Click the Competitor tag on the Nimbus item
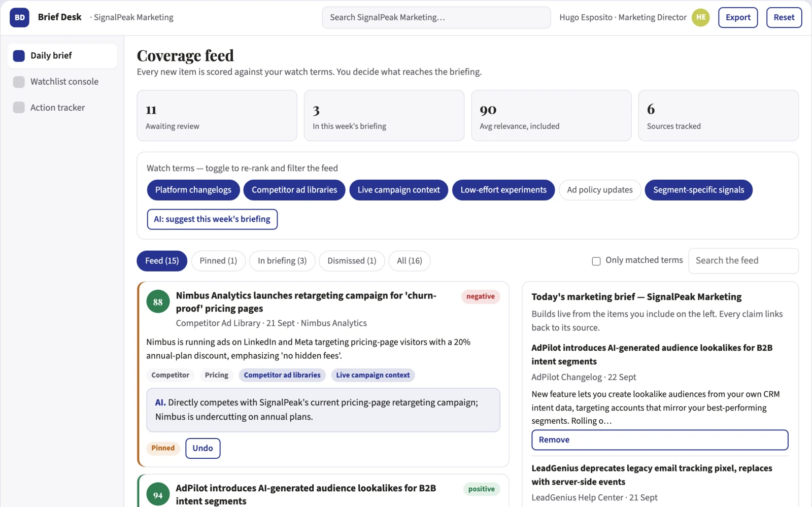Viewport: 812px width, 507px height. click(170, 375)
